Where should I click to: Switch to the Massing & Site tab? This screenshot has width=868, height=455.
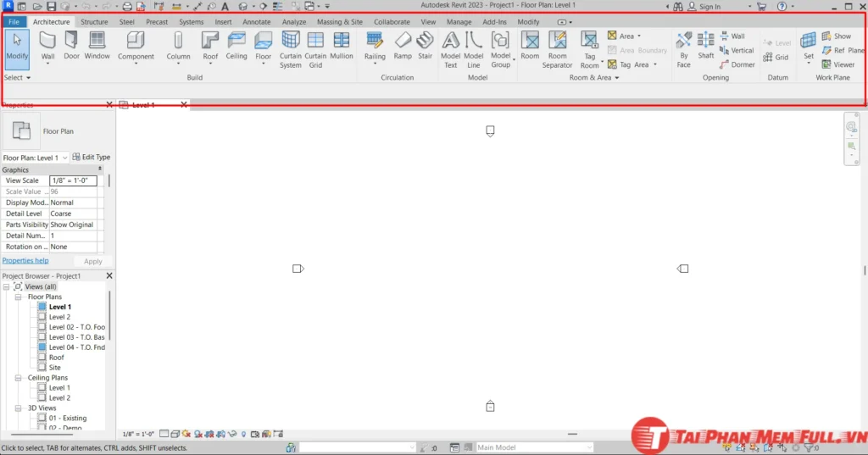339,21
